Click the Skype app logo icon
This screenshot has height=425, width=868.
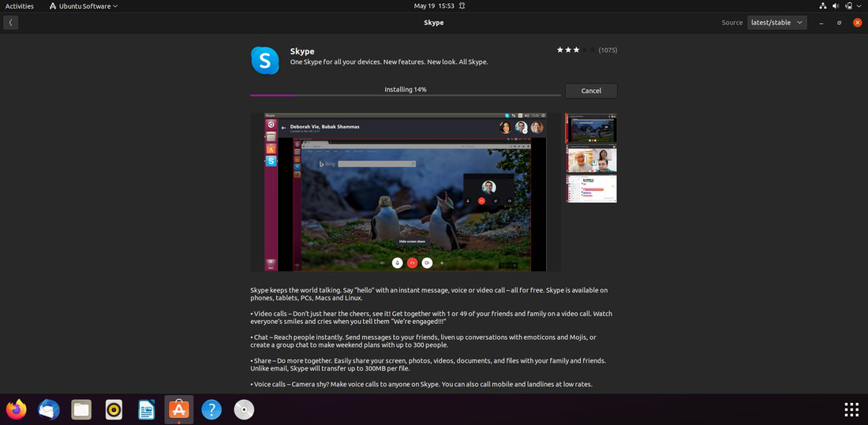pos(264,60)
